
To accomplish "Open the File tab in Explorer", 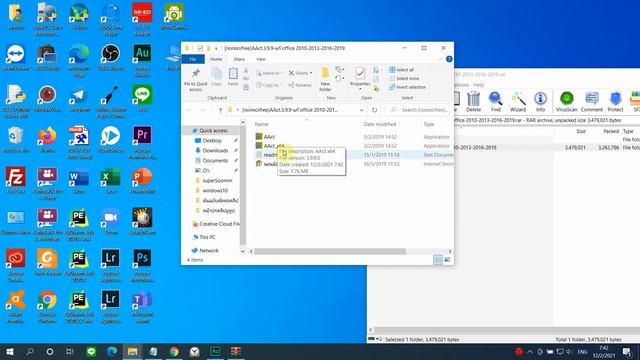I will point(193,59).
